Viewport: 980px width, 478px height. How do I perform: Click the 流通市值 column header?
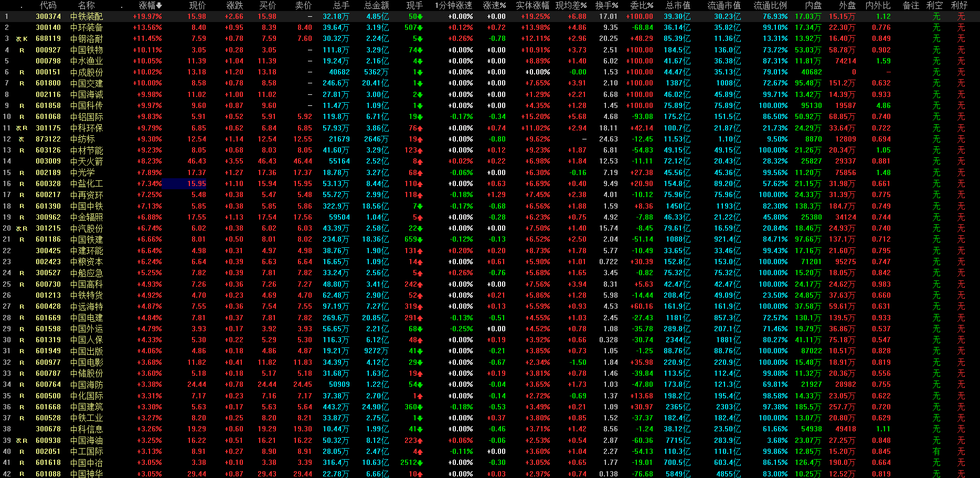click(x=724, y=5)
